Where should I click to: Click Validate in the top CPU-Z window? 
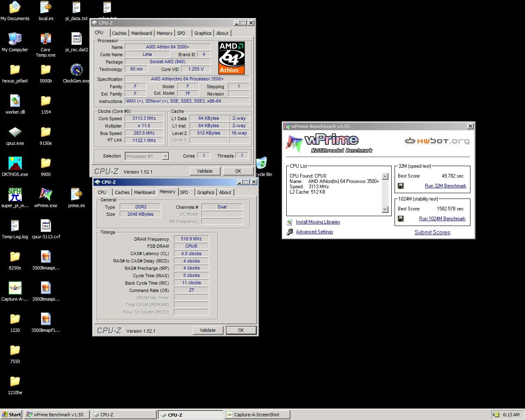[205, 171]
